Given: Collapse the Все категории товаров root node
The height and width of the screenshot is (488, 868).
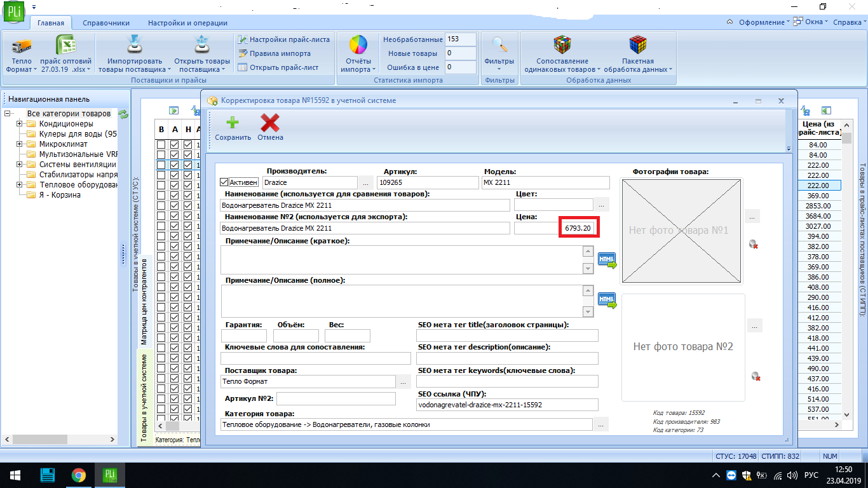Looking at the screenshot, I should 7,114.
